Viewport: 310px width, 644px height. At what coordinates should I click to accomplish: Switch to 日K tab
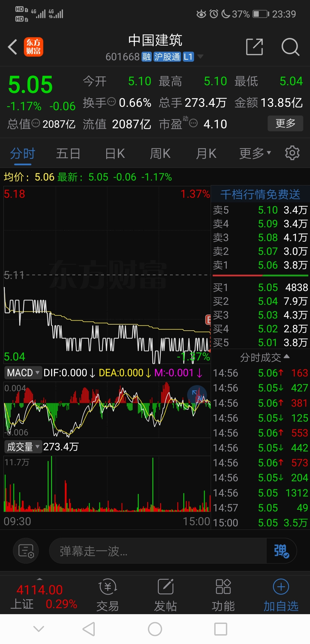pyautogui.click(x=115, y=153)
